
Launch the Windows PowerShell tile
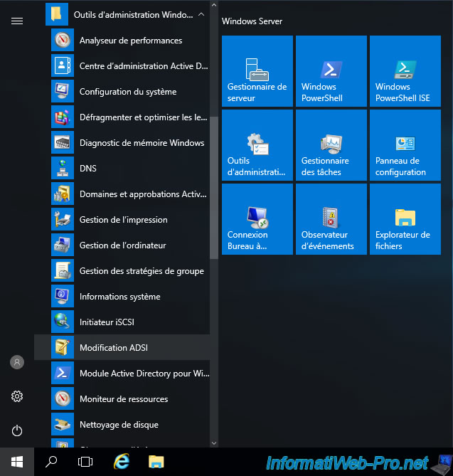tap(331, 71)
